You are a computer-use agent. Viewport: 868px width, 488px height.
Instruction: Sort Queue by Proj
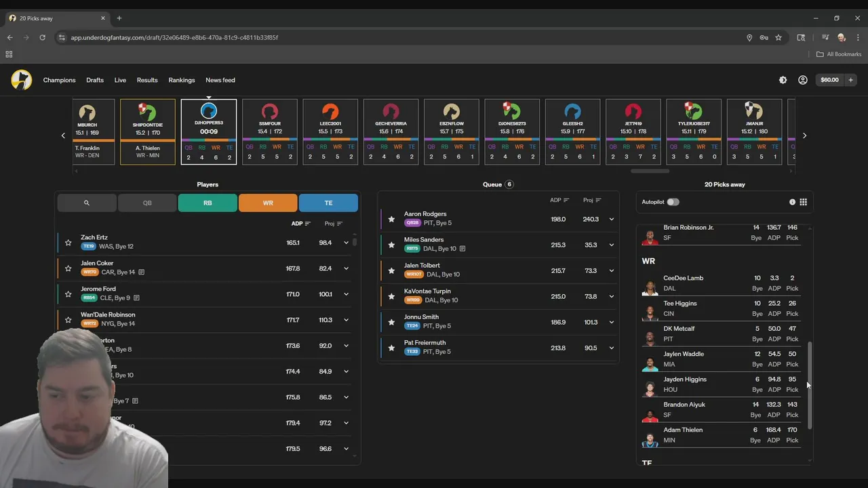[592, 201]
